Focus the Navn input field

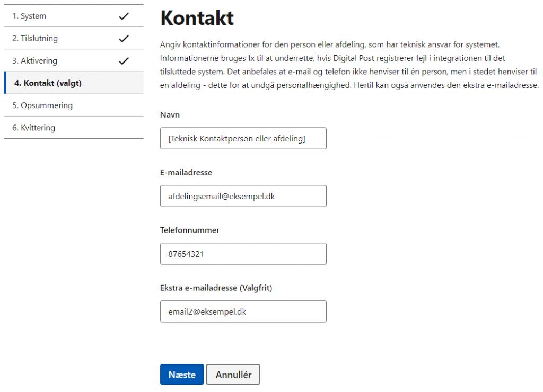pos(243,138)
